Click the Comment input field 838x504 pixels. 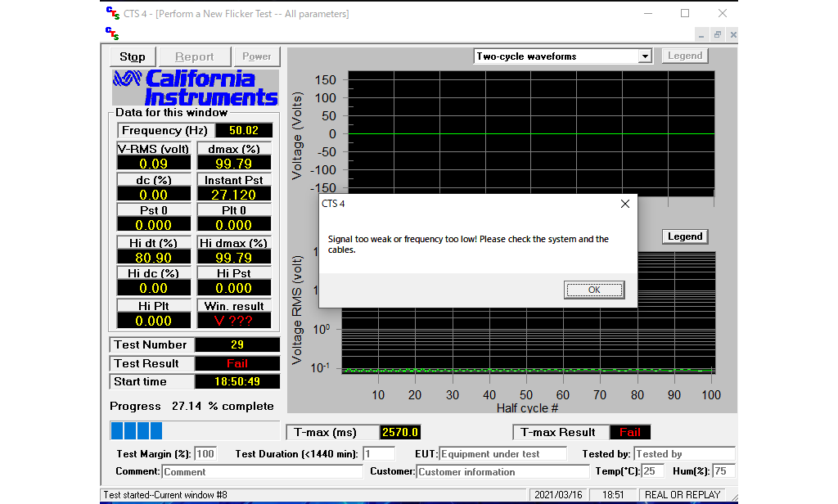tap(263, 471)
